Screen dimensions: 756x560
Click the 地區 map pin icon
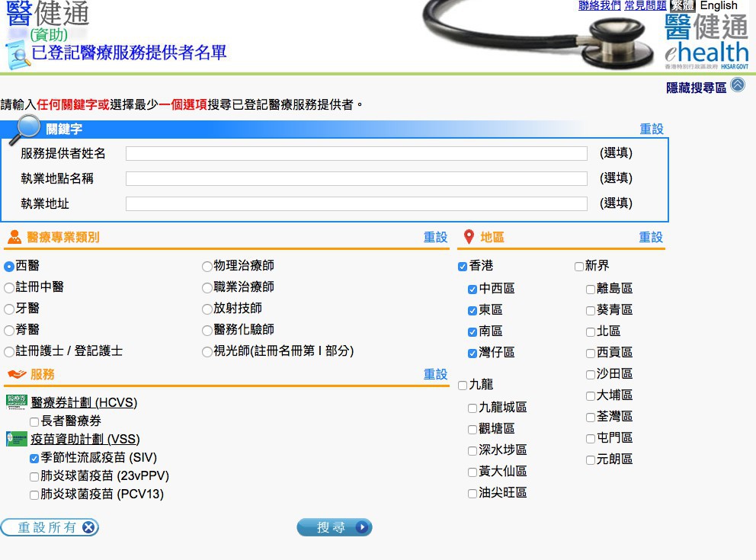[469, 237]
